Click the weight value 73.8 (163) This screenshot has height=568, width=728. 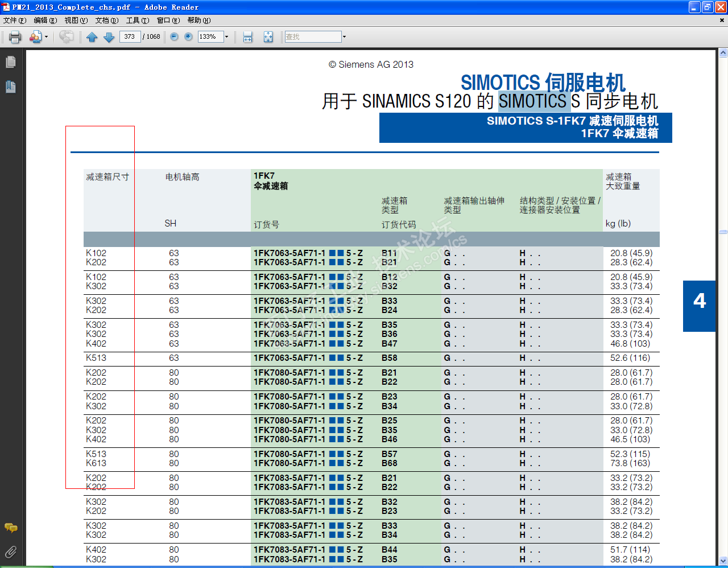[x=630, y=463]
